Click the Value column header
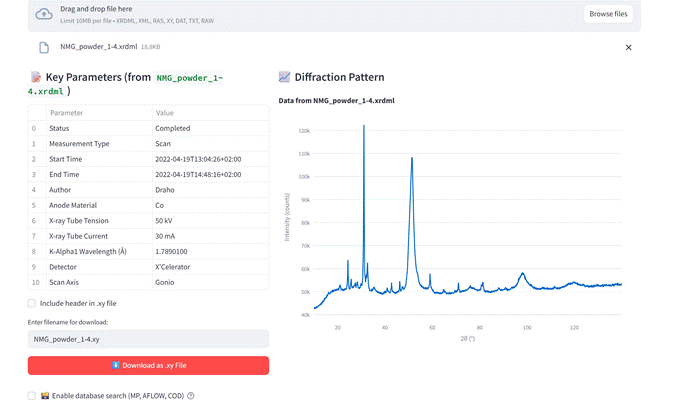The height and width of the screenshot is (410, 681). 210,113
